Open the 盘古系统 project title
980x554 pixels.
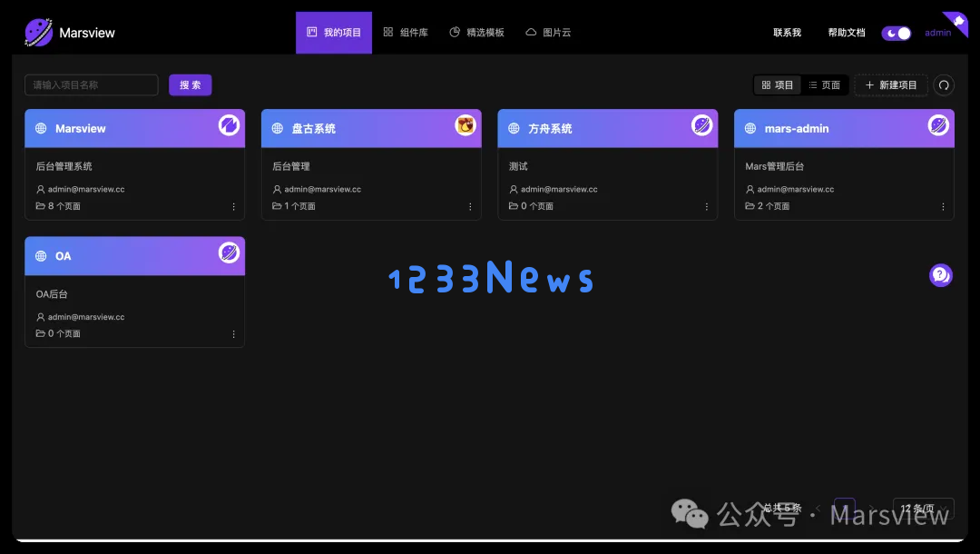(x=314, y=129)
